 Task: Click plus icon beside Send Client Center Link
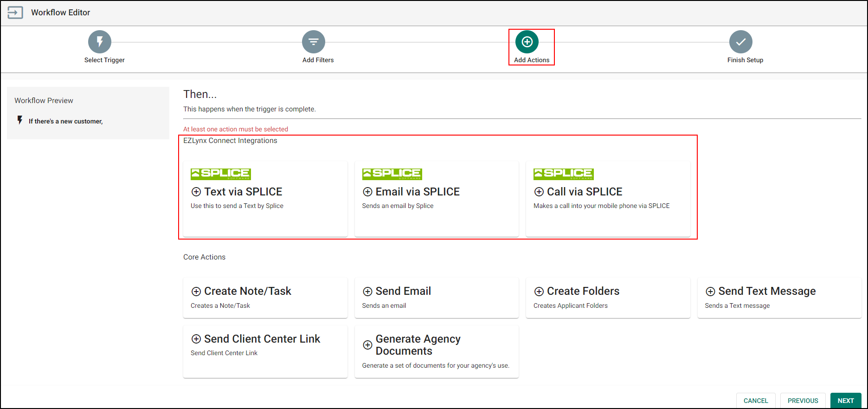coord(196,339)
